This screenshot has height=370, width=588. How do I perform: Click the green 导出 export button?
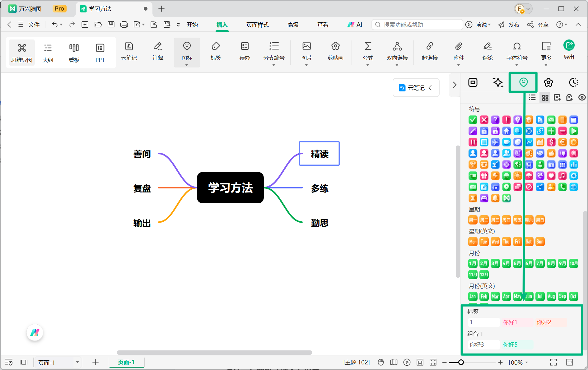[x=569, y=50]
